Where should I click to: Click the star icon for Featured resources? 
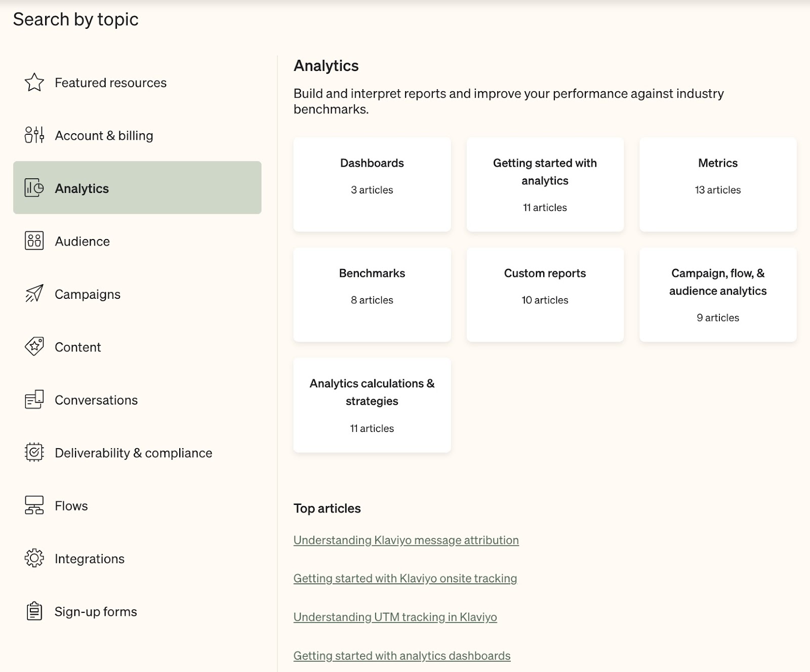pos(34,83)
